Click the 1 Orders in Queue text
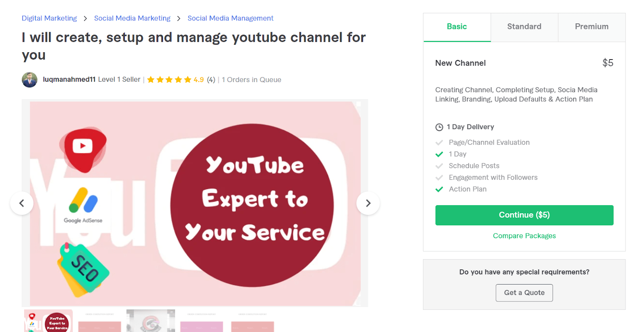 pyautogui.click(x=252, y=80)
